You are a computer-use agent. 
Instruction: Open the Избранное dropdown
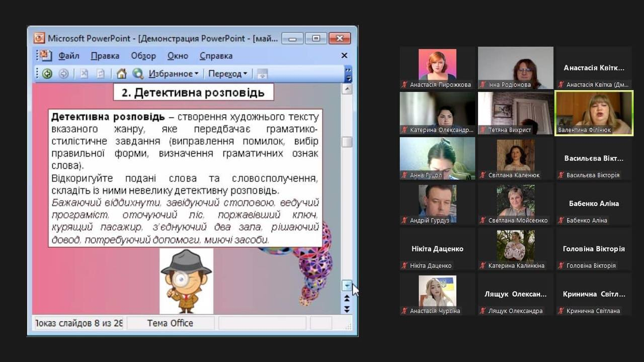click(173, 74)
